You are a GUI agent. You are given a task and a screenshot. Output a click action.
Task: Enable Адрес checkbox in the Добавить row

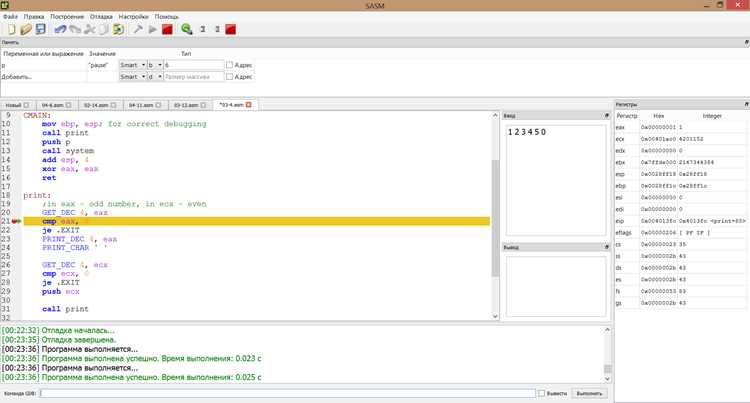pyautogui.click(x=230, y=76)
